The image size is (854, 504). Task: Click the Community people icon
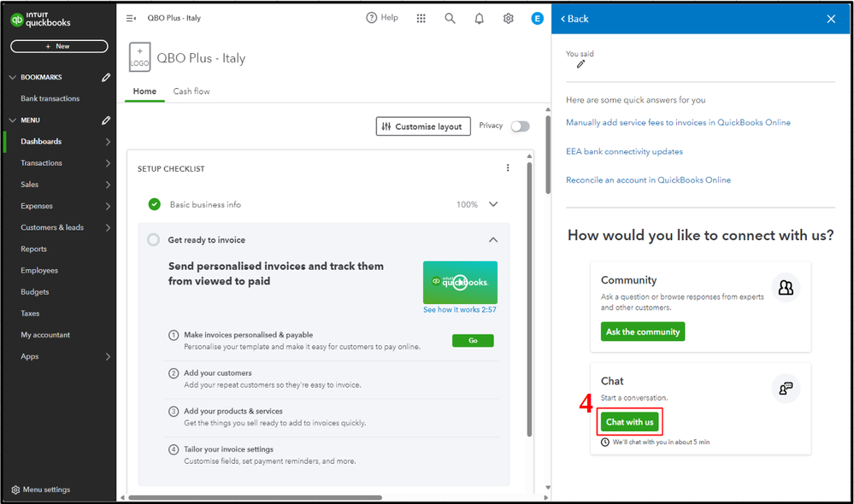pos(786,287)
